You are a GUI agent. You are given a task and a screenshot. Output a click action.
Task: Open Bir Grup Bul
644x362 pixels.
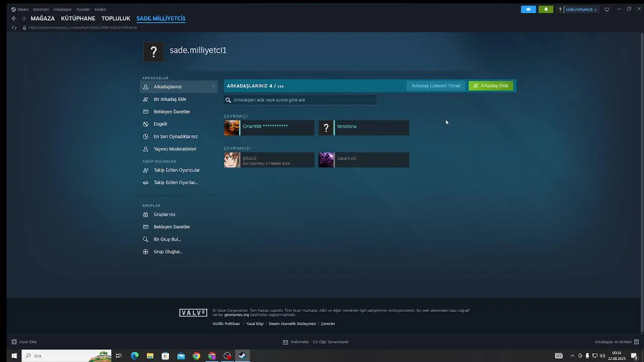(x=179, y=239)
